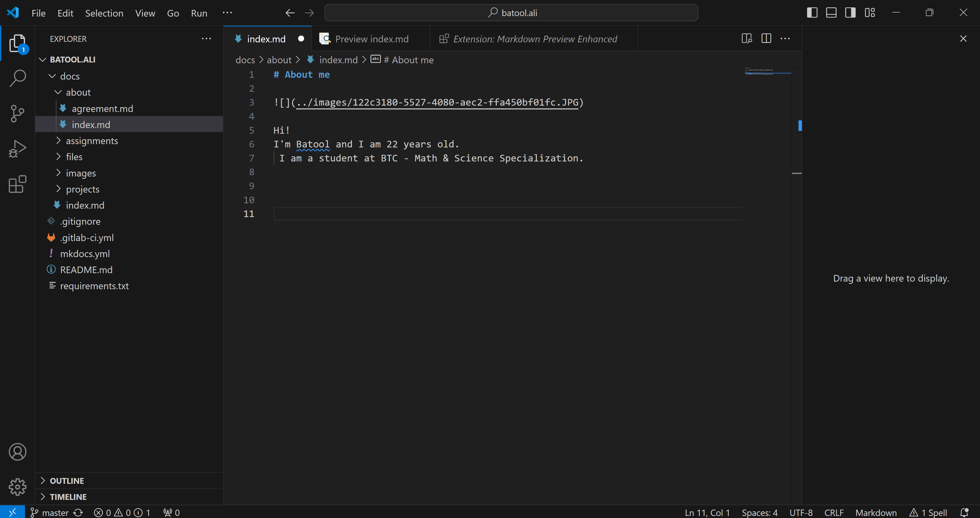Open the Search view in activity bar
980x518 pixels.
(x=17, y=78)
